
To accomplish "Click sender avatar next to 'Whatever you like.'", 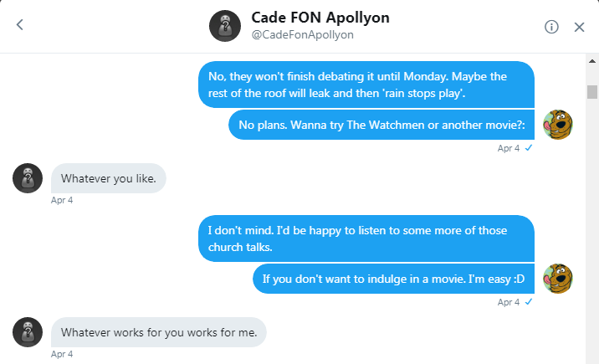I will [28, 178].
